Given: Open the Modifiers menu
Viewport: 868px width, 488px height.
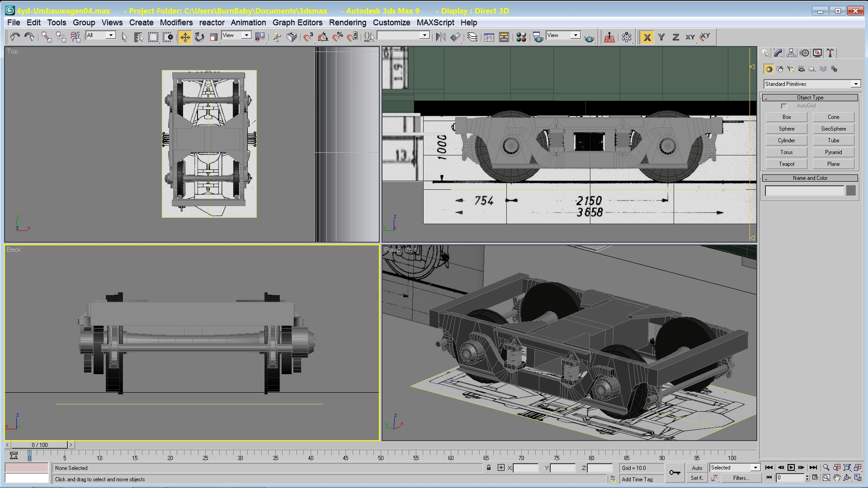Looking at the screenshot, I should tap(176, 23).
